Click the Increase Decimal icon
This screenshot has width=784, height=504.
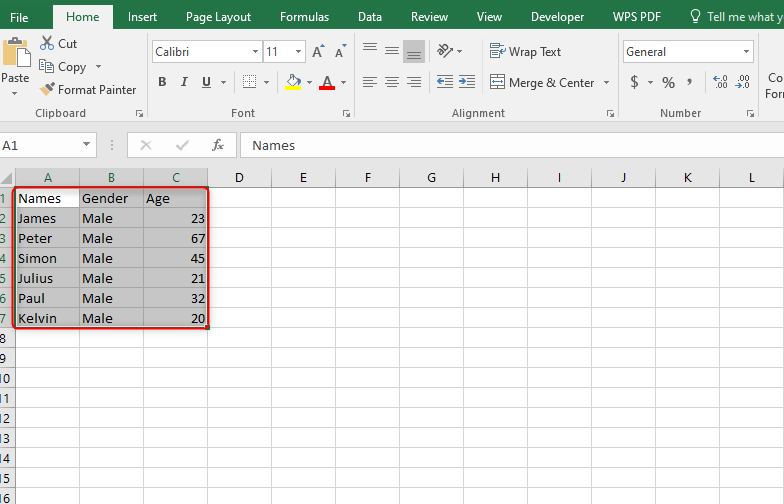pyautogui.click(x=720, y=82)
